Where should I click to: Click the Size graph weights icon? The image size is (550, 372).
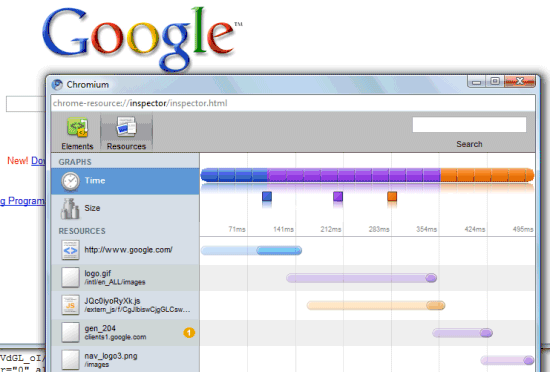click(70, 209)
